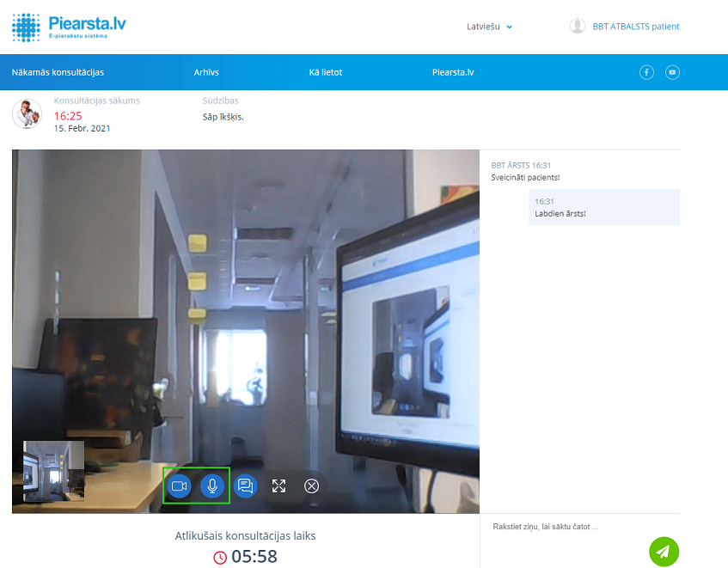Open the Latviešu language dropdown
Image resolution: width=728 pixels, height=568 pixels.
coord(483,27)
